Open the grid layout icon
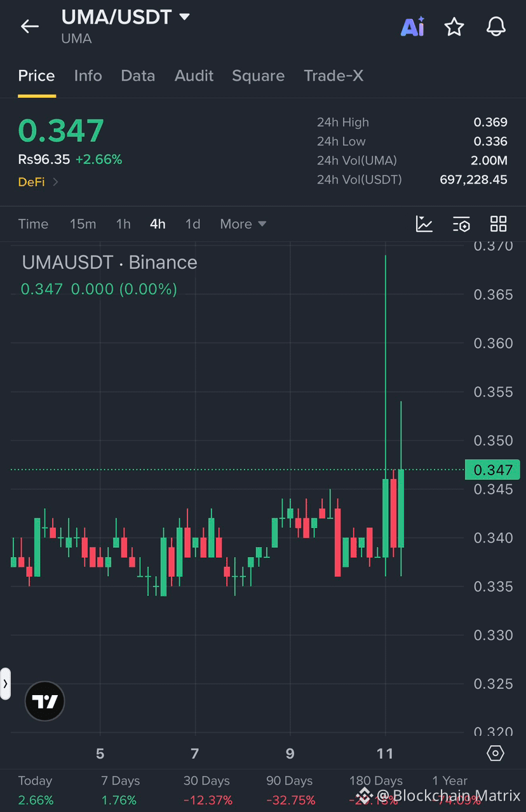Screen dimensions: 526x812 [499, 224]
